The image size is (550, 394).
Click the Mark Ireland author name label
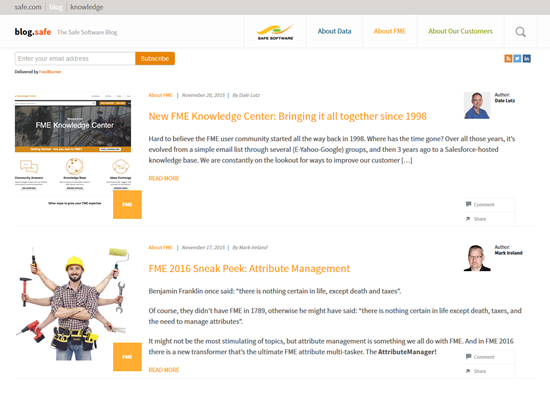click(508, 253)
